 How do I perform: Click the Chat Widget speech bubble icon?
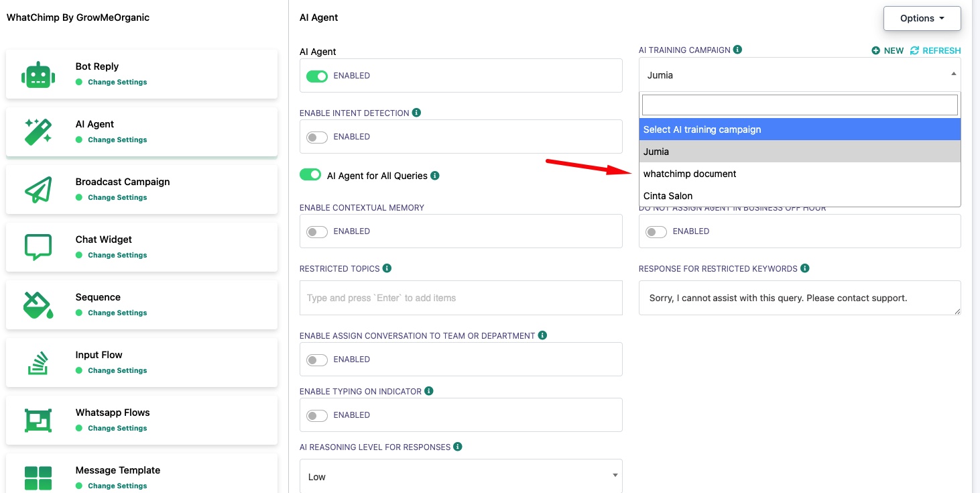(x=38, y=247)
